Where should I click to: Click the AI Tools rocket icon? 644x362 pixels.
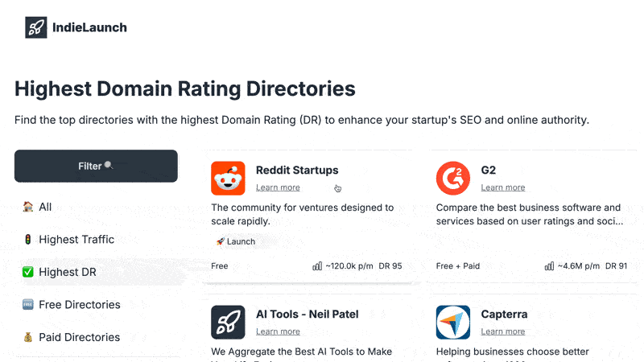click(228, 322)
